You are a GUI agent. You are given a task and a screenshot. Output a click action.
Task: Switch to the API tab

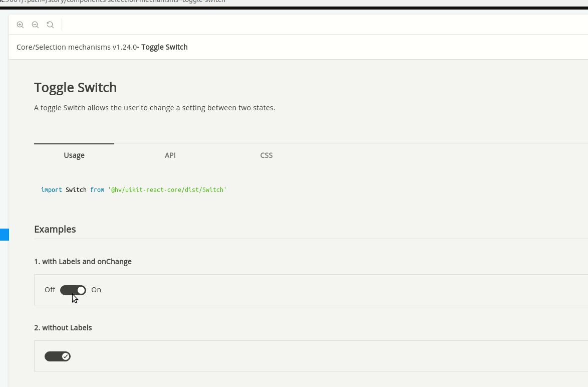170,155
